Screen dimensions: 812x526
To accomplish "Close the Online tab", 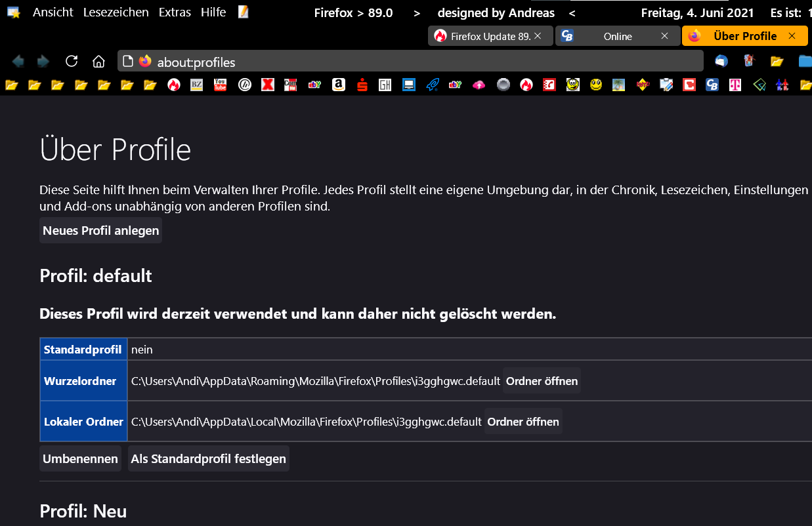I will pyautogui.click(x=664, y=36).
